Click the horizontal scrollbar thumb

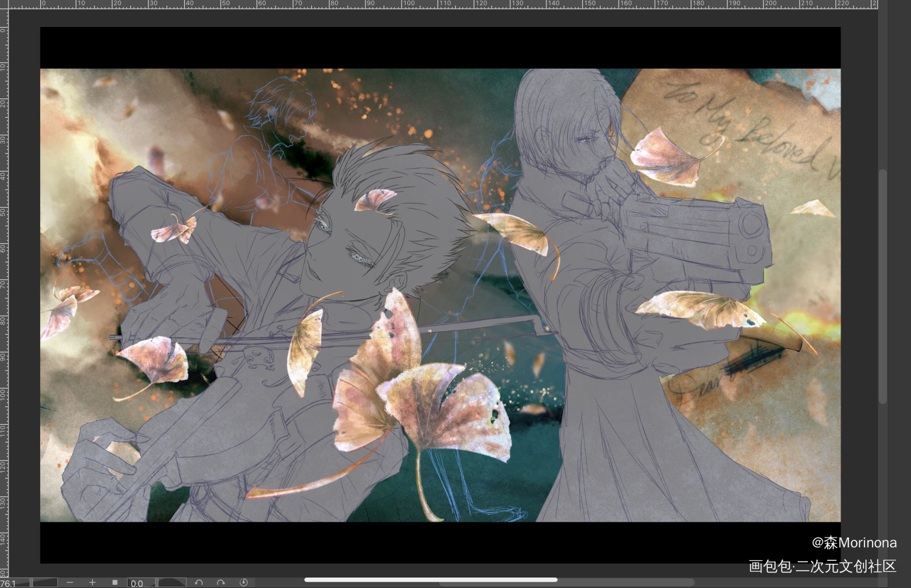point(431,580)
